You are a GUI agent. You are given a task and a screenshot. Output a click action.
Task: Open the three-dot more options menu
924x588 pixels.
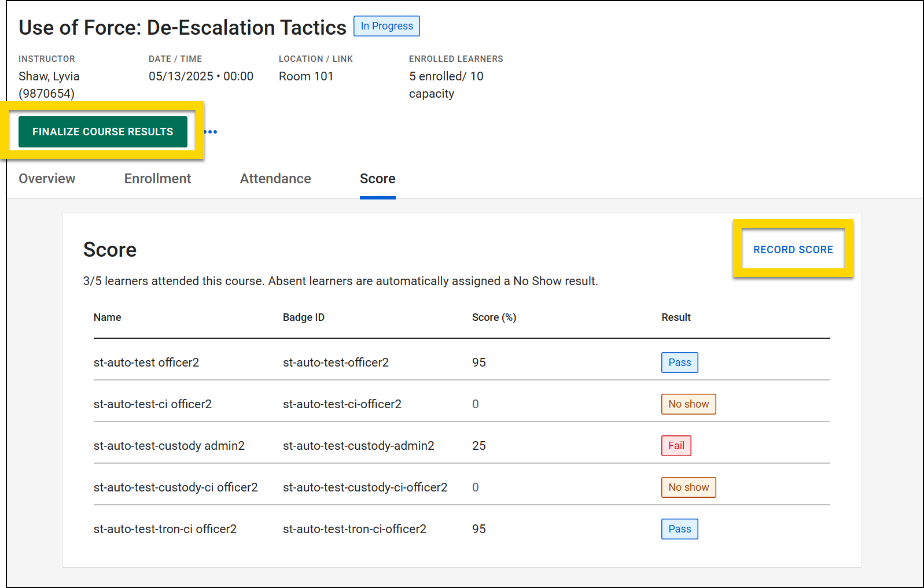click(x=212, y=132)
